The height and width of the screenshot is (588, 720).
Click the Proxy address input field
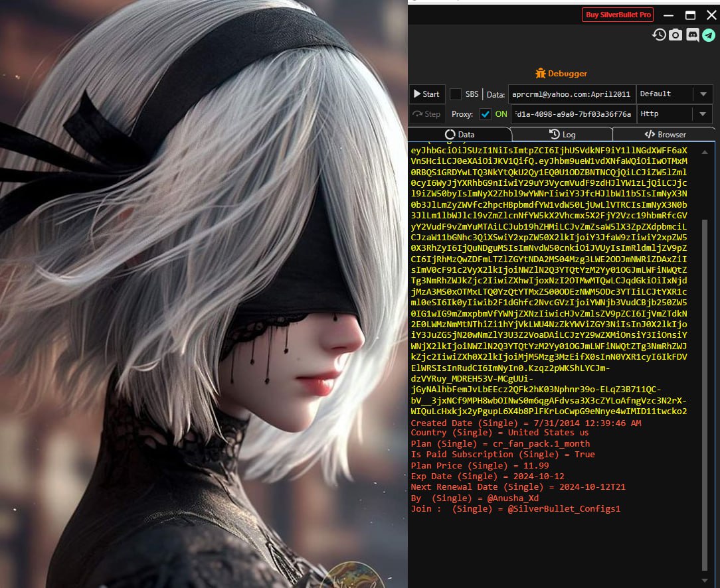click(573, 114)
